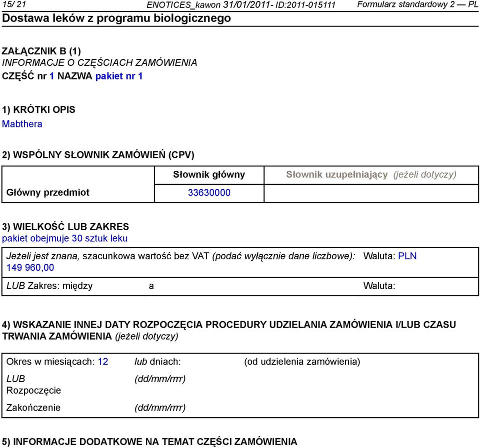Viewport: 480px width, 448px height.
Task: Select the heading '1) KRÓTKI OPIS'
Action: 38,110
